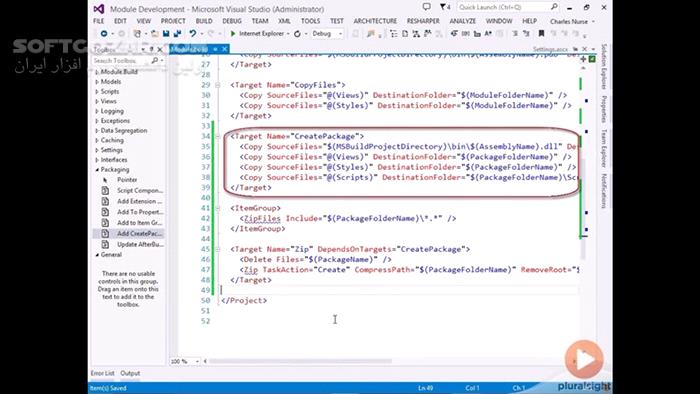
Task: Open the TOOLS menu
Action: (x=310, y=21)
